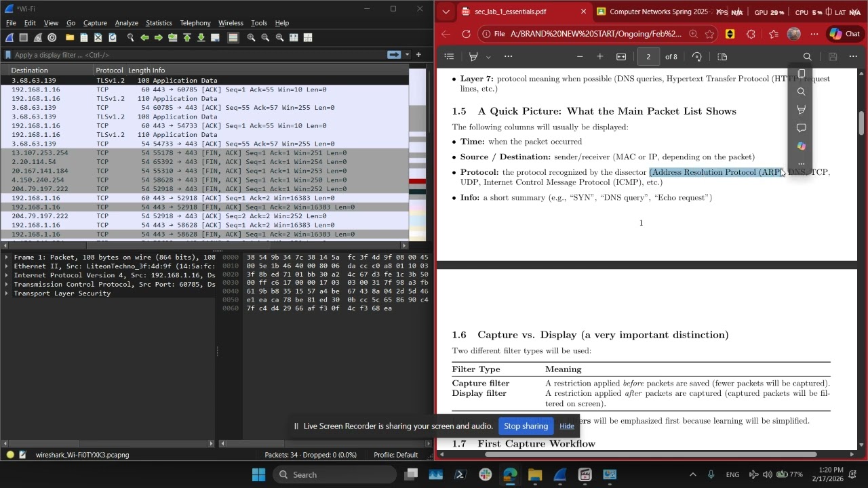Open the PDF highlight tool dropdown arrow
868x488 pixels.
488,57
